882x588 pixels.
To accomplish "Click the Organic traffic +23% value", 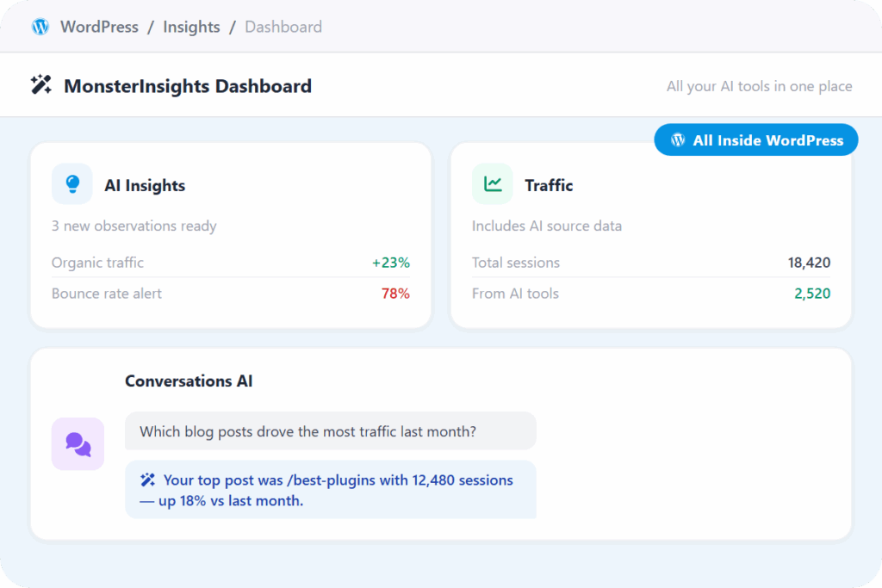I will coord(390,263).
